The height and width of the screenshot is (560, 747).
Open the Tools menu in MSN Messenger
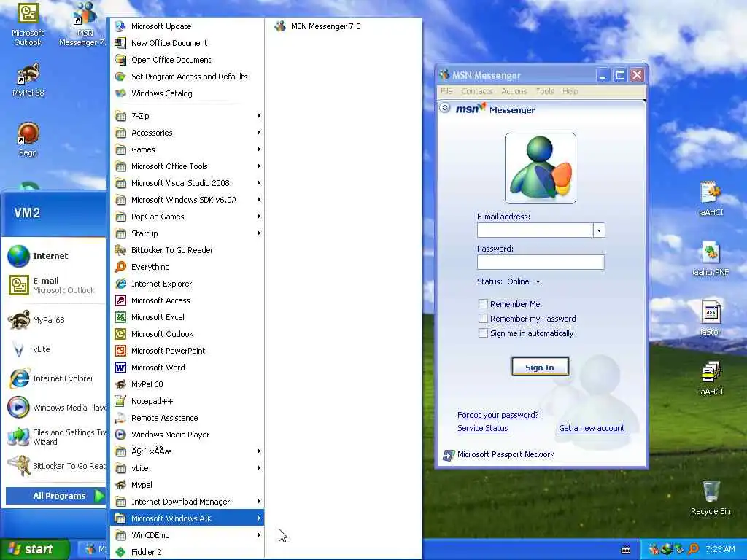coord(544,91)
